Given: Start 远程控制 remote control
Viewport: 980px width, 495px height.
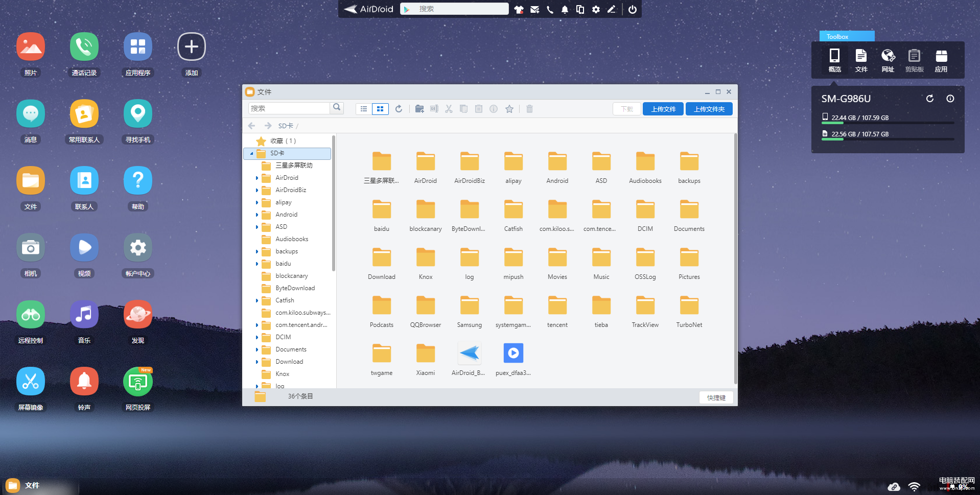Looking at the screenshot, I should (x=31, y=314).
